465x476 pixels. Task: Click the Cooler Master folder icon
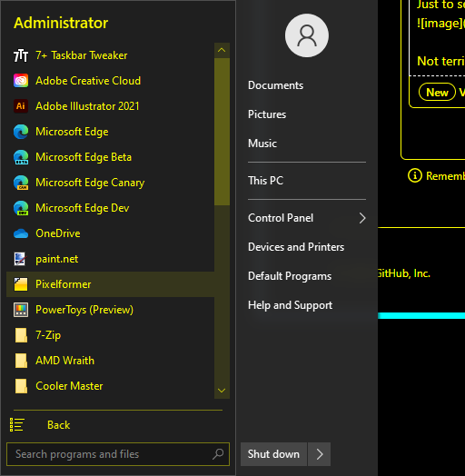click(21, 386)
